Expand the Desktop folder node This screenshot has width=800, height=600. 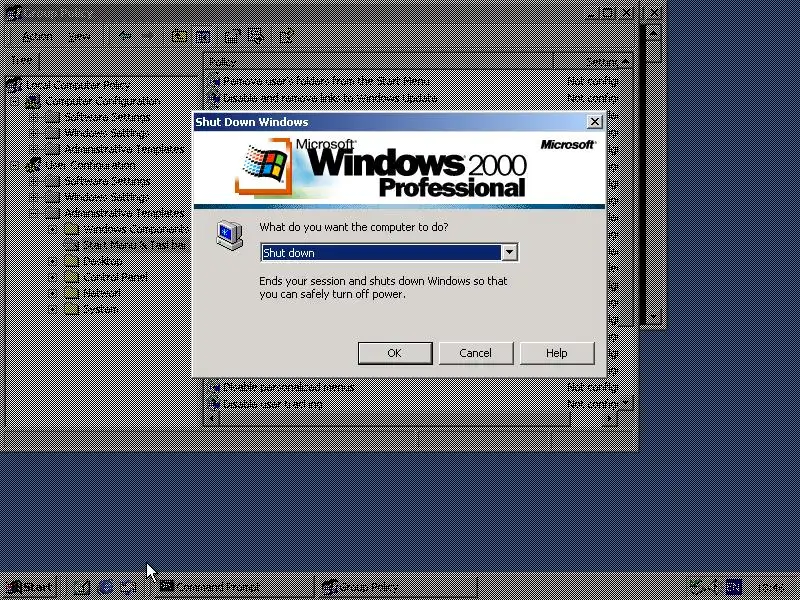pyautogui.click(x=53, y=261)
